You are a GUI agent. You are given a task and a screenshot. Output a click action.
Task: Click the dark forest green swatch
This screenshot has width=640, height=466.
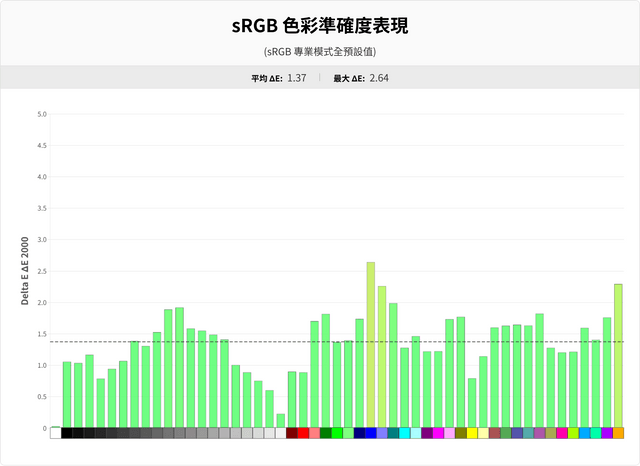pyautogui.click(x=326, y=433)
